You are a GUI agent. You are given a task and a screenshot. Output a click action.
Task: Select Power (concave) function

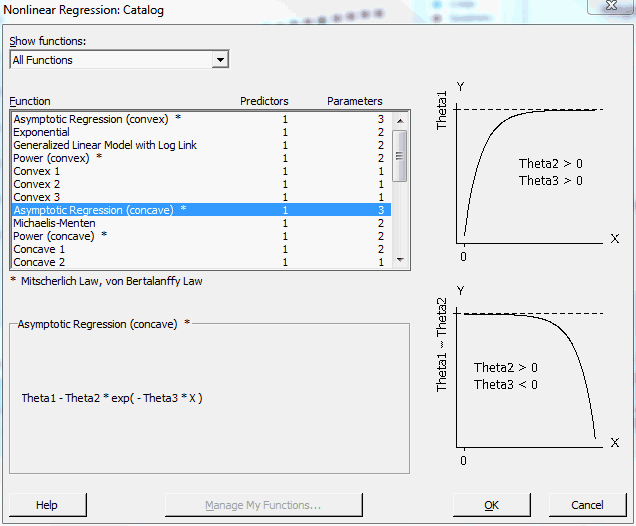(x=60, y=236)
